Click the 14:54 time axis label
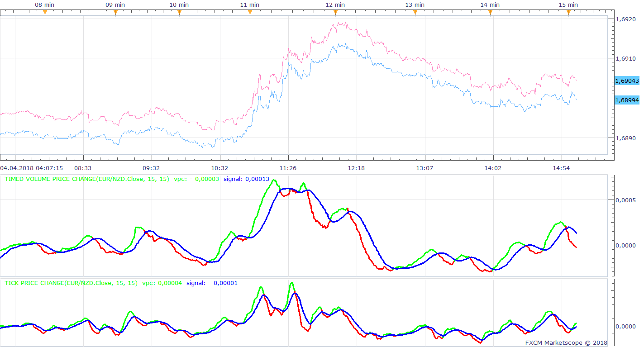644x347 pixels. [x=561, y=168]
